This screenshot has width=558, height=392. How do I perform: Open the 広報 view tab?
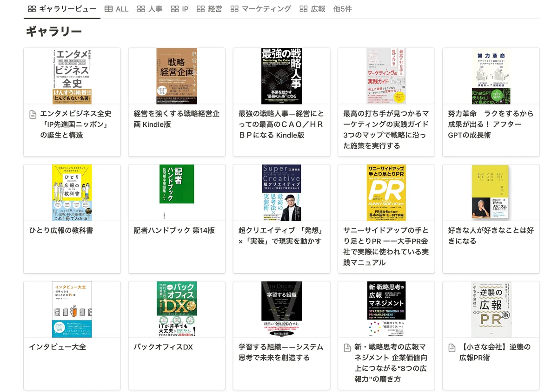click(x=312, y=9)
